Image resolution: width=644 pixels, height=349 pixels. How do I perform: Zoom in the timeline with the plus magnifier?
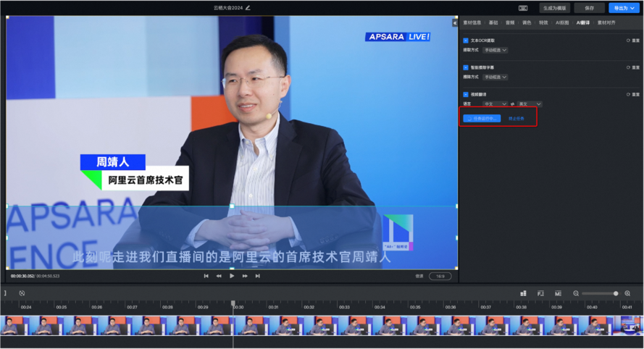[x=627, y=293]
